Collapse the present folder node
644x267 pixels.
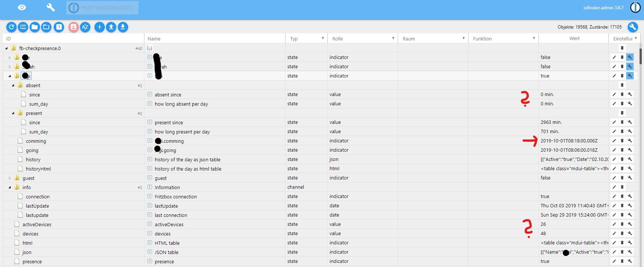tap(13, 113)
